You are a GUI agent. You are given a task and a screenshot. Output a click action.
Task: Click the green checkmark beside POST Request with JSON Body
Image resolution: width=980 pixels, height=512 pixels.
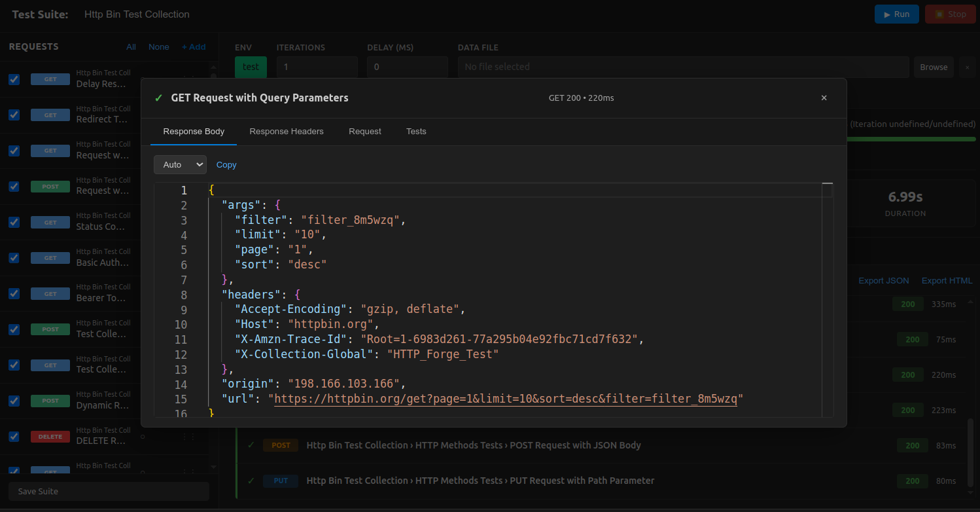pos(250,445)
